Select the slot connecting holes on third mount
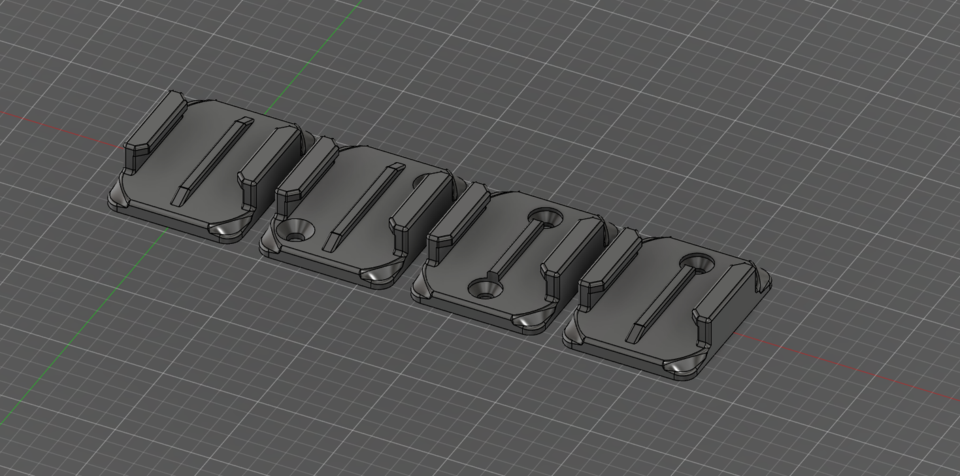960x476 pixels. click(515, 251)
